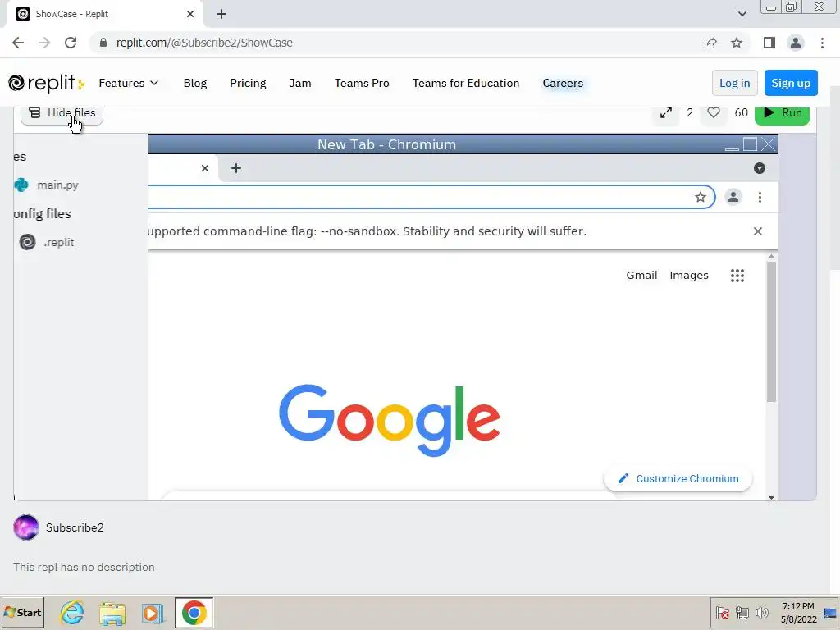Click the replit.com URL in address bar
840x630 pixels.
(204, 43)
